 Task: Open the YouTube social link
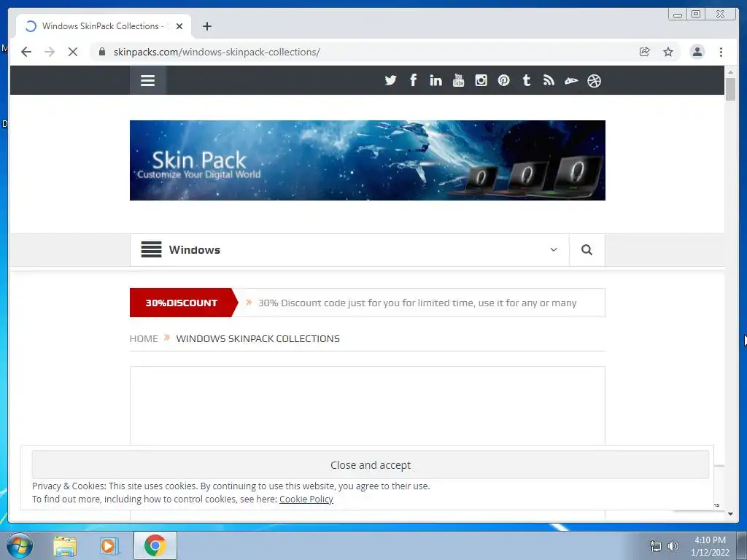[458, 80]
